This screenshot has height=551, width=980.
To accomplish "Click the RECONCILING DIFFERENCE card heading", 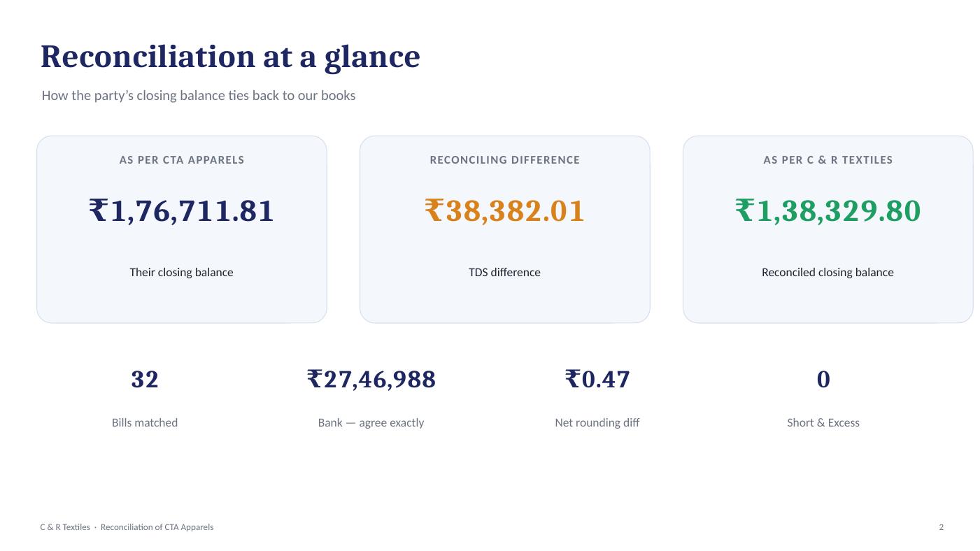I will pyautogui.click(x=505, y=160).
